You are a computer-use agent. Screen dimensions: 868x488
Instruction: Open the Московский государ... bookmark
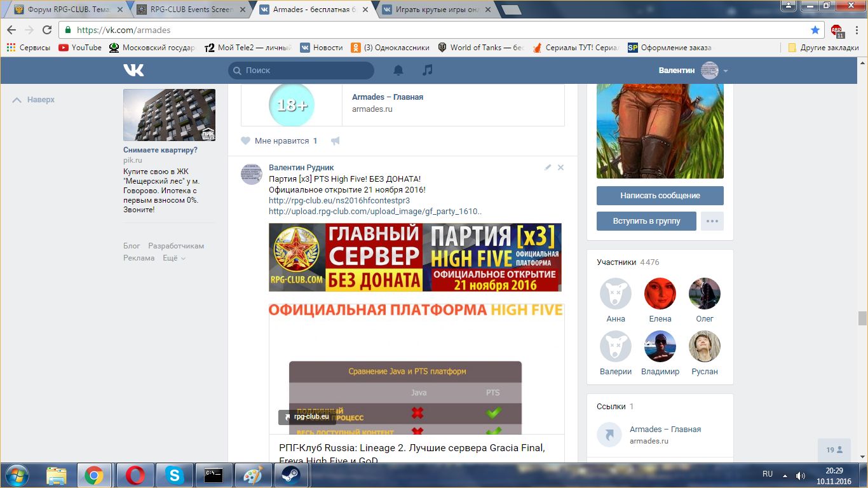pyautogui.click(x=153, y=48)
